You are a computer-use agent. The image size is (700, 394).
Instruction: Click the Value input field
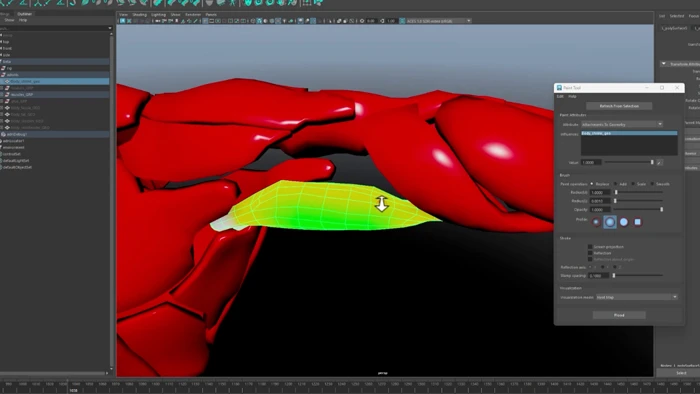[x=591, y=162]
